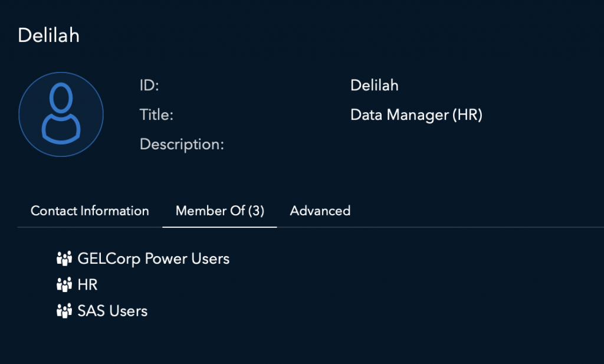
Task: Click the member count (3) in tab label
Action: [256, 211]
